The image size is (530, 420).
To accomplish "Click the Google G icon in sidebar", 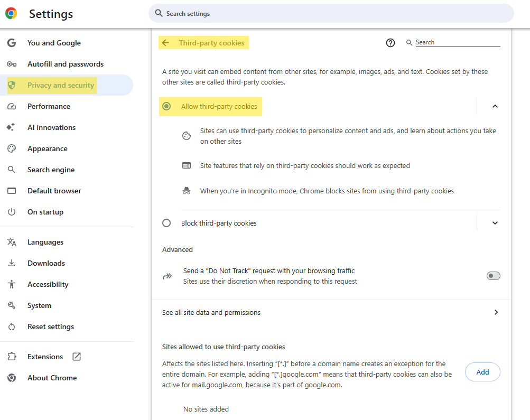I will click(x=12, y=43).
